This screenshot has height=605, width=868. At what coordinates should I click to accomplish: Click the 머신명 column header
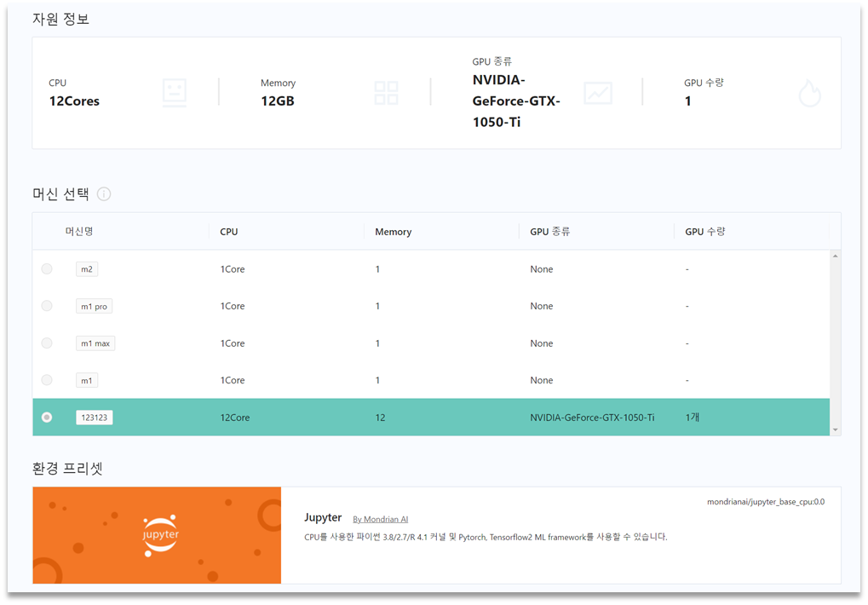tap(79, 232)
